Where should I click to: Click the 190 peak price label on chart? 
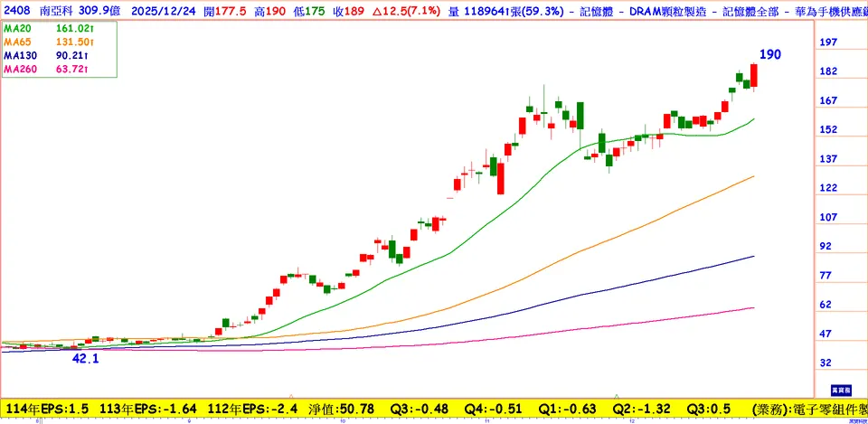tap(770, 54)
